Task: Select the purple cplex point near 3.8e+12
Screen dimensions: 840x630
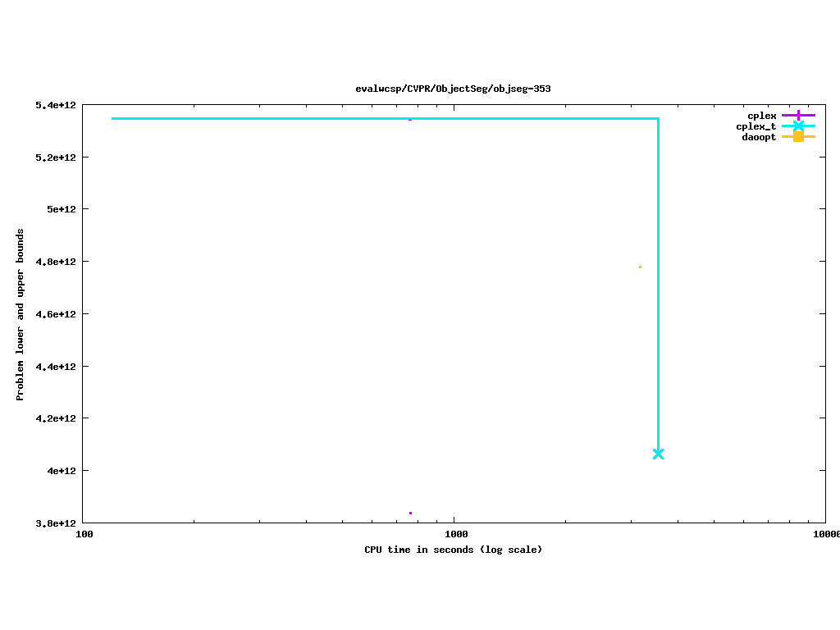Action: click(x=410, y=513)
